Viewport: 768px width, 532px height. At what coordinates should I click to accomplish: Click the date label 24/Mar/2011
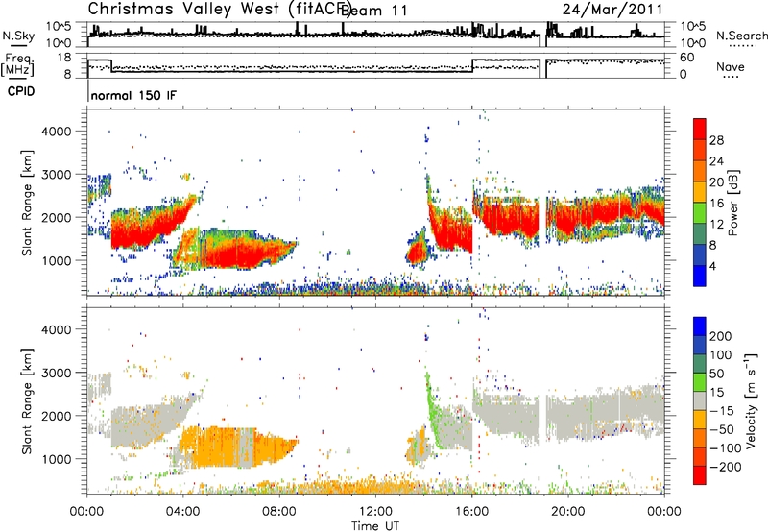(612, 9)
